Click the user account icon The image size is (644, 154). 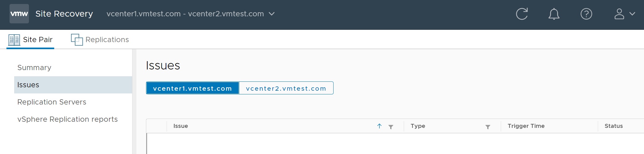(619, 14)
